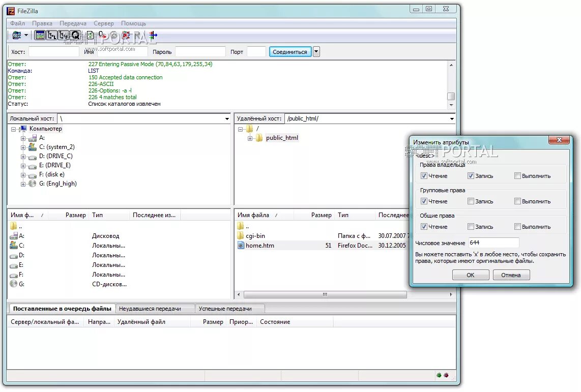This screenshot has height=392, width=581.
Task: Select C: (system_2) drive icon in tree
Action: (33, 147)
